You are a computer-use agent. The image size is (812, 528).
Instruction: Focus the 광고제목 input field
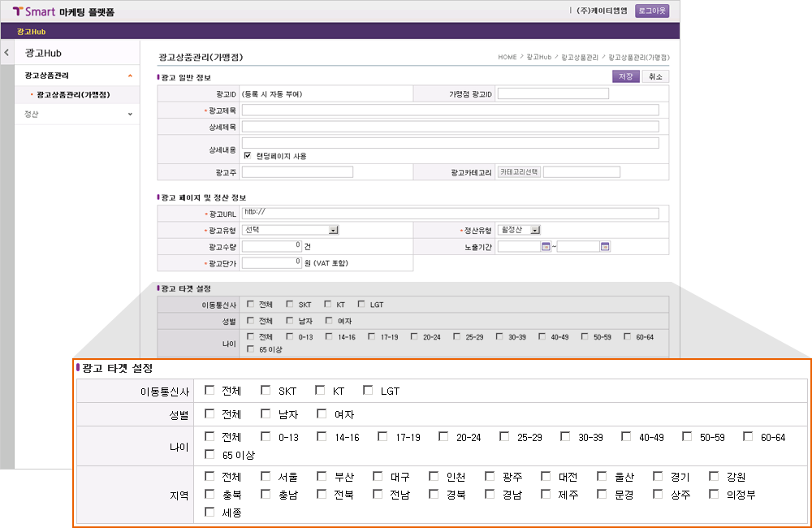point(451,110)
